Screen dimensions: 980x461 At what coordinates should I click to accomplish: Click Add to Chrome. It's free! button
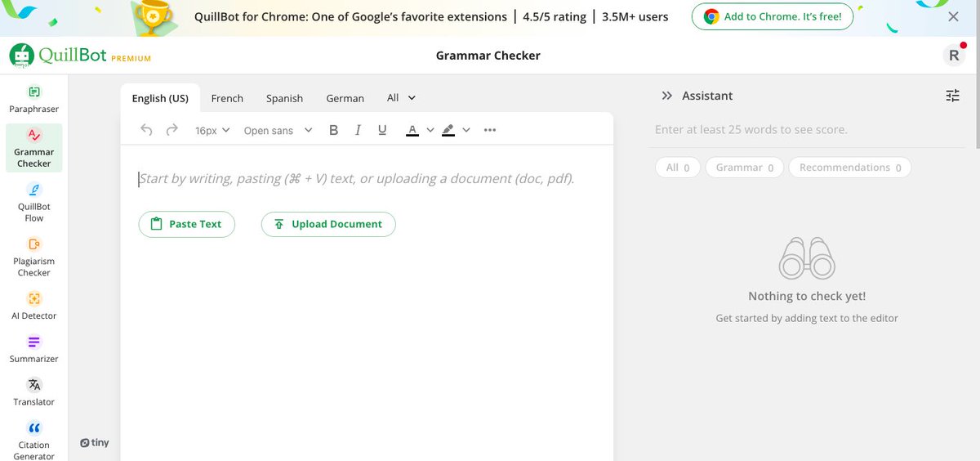[x=773, y=16]
